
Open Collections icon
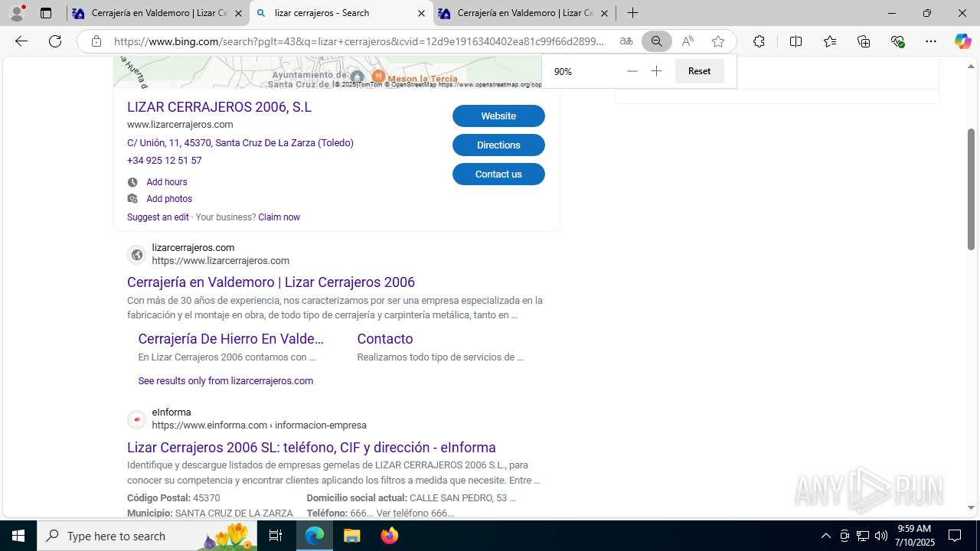coord(864,41)
